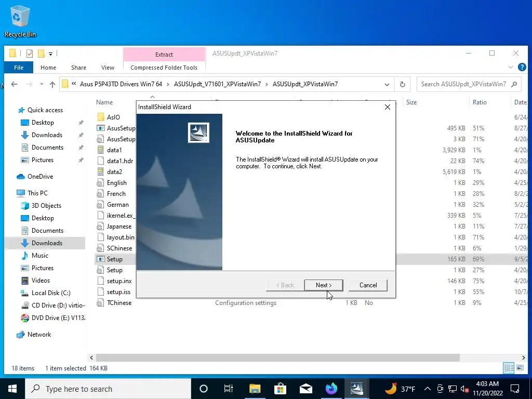The width and height of the screenshot is (532, 399).
Task: Click Properties icon in quick access toolbar
Action: coord(30,54)
